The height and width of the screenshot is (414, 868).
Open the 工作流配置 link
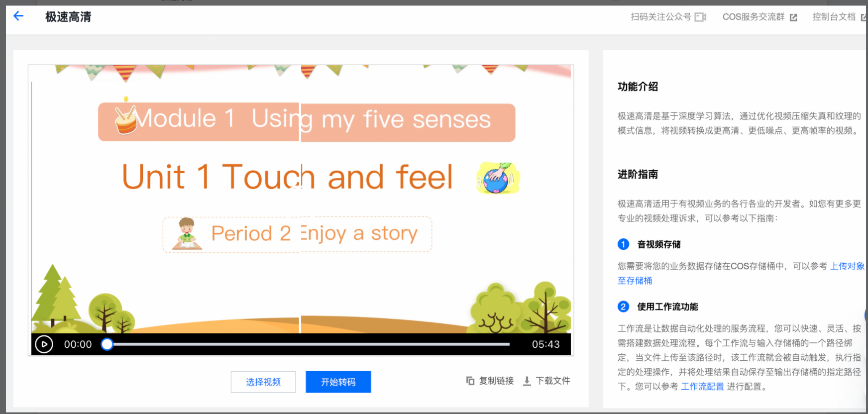(702, 387)
